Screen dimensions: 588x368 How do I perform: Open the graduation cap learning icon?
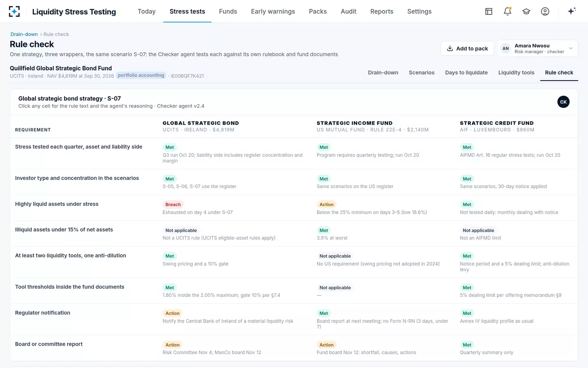point(526,11)
